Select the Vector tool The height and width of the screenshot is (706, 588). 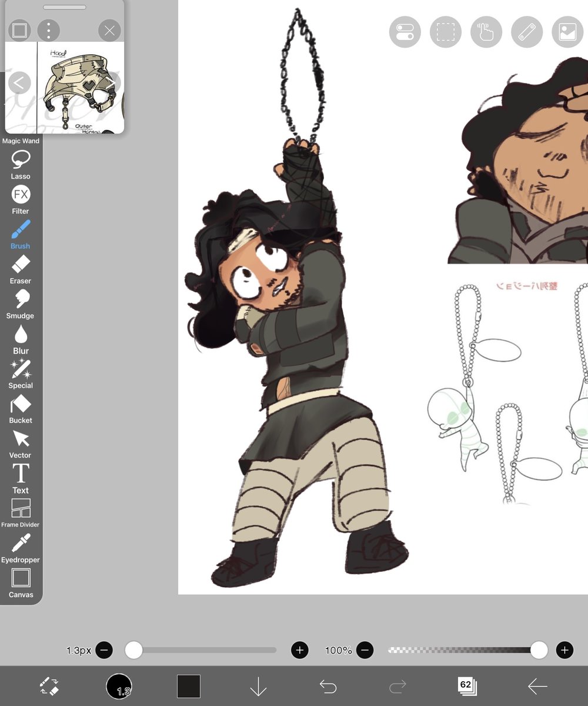(x=21, y=444)
